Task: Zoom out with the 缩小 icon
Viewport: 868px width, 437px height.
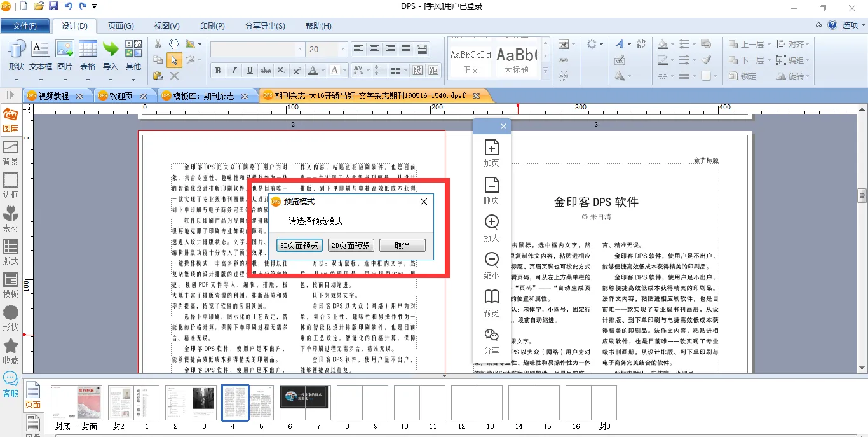Action: (491, 265)
